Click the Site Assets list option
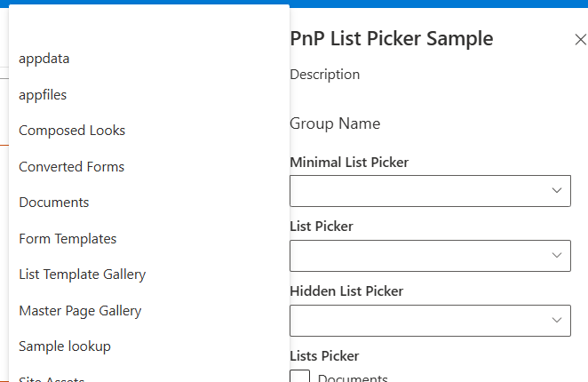The height and width of the screenshot is (382, 588). (x=52, y=378)
